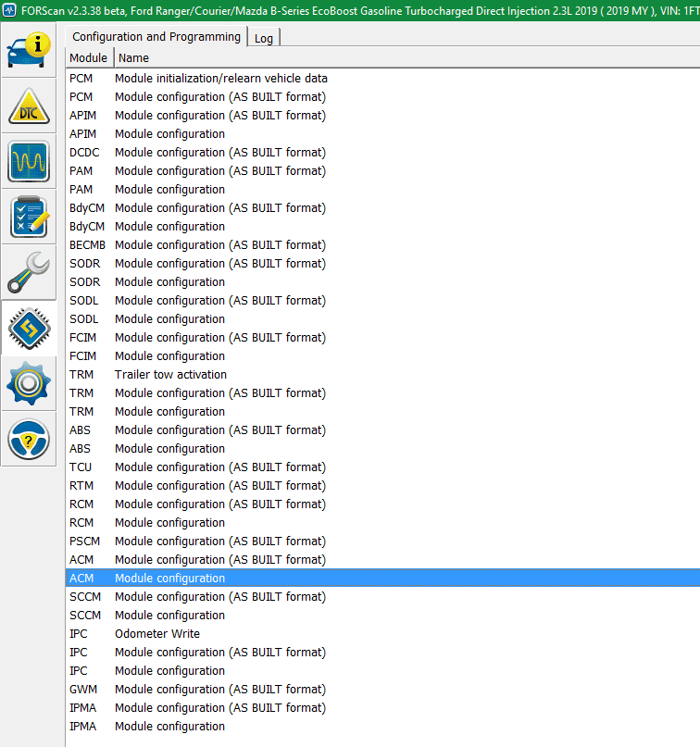Switch to the Log tab
This screenshot has width=700, height=747.
264,39
